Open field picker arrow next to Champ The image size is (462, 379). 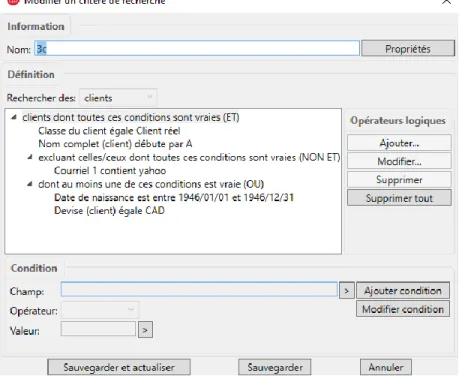click(347, 291)
